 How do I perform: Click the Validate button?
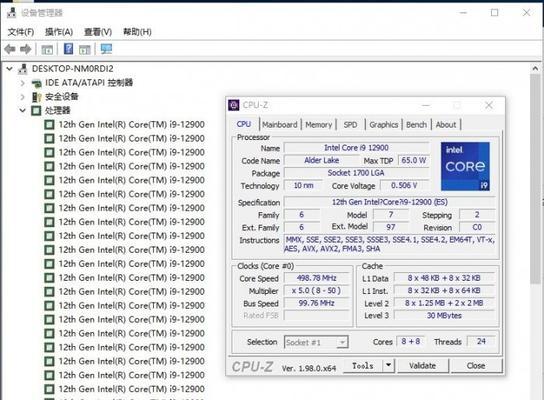pos(423,366)
